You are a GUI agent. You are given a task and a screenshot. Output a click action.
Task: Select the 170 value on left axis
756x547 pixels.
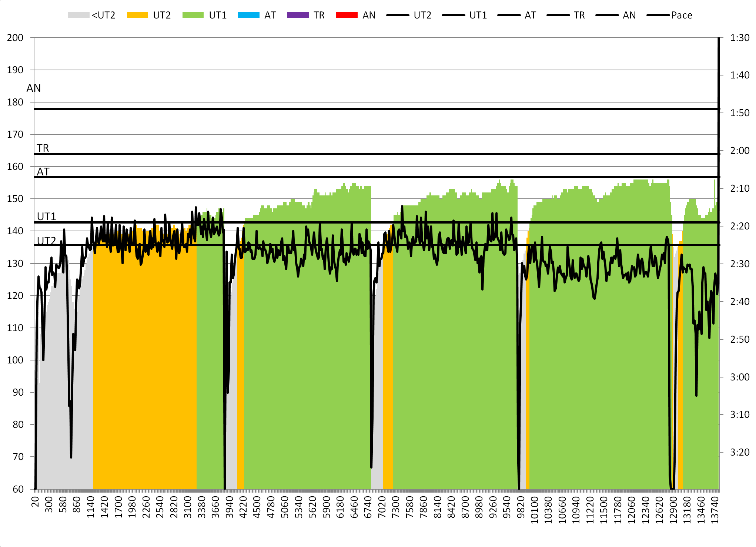15,134
